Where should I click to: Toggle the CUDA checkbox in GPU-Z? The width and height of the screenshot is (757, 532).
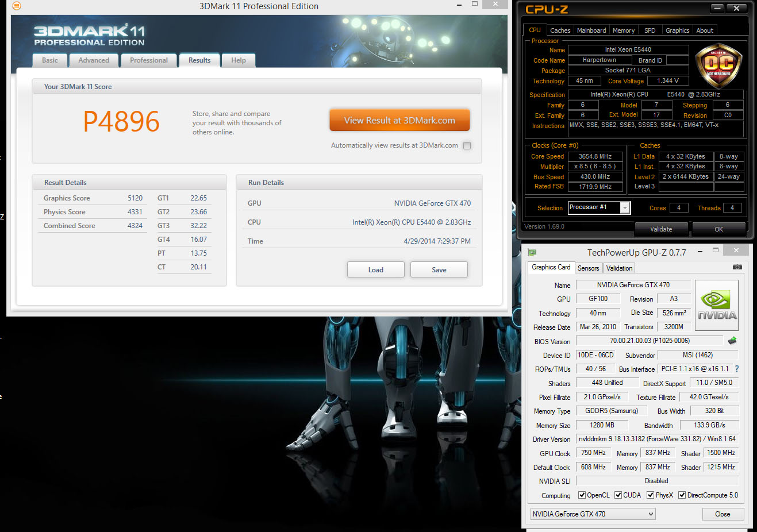tap(618, 495)
